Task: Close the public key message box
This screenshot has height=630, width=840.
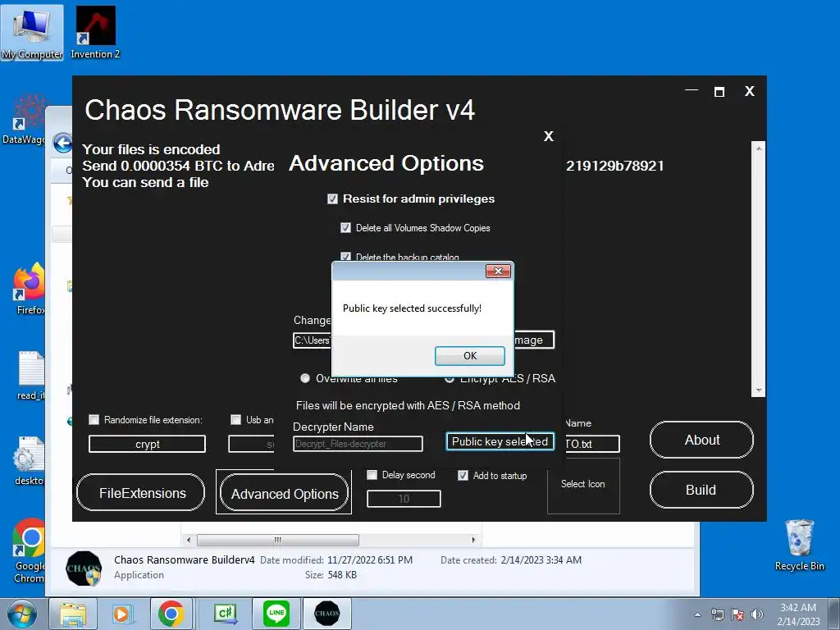Action: pos(498,271)
